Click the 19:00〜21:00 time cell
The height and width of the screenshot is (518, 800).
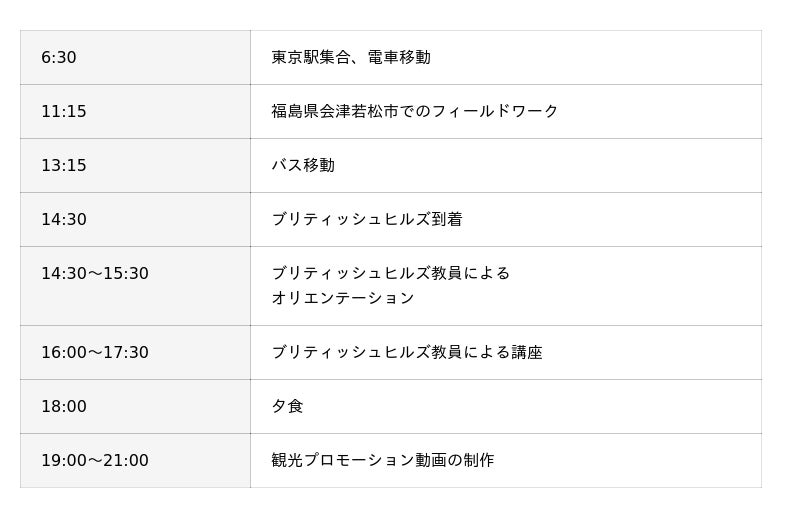point(95,461)
